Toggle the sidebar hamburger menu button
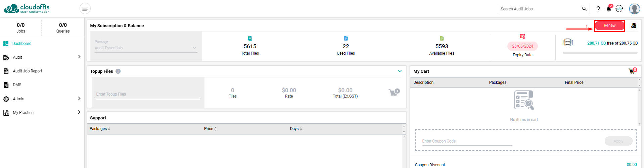The width and height of the screenshot is (644, 168). click(85, 8)
